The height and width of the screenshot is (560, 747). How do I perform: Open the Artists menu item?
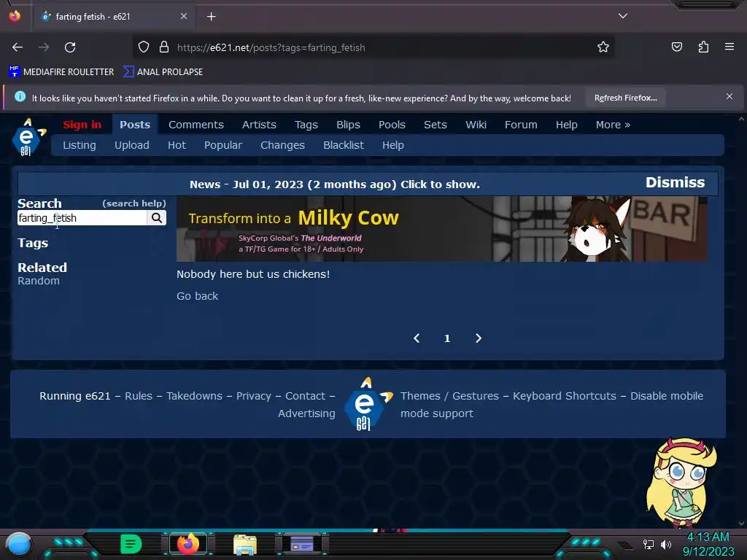pos(259,125)
